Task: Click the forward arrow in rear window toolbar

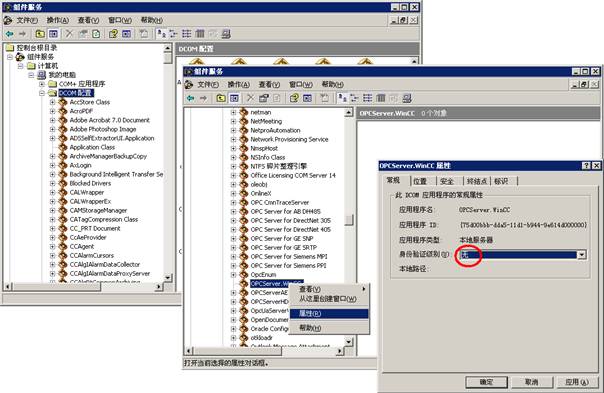Action: [22, 34]
